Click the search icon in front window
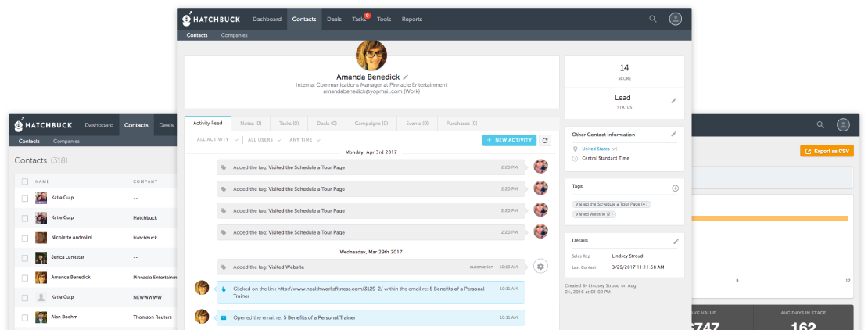This screenshot has height=330, width=868. tap(653, 19)
